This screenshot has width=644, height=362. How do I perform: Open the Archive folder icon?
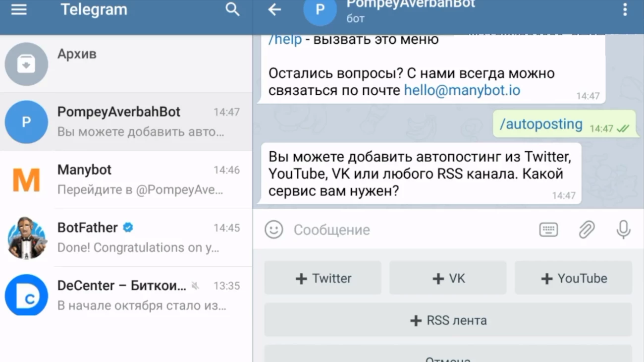tap(26, 64)
